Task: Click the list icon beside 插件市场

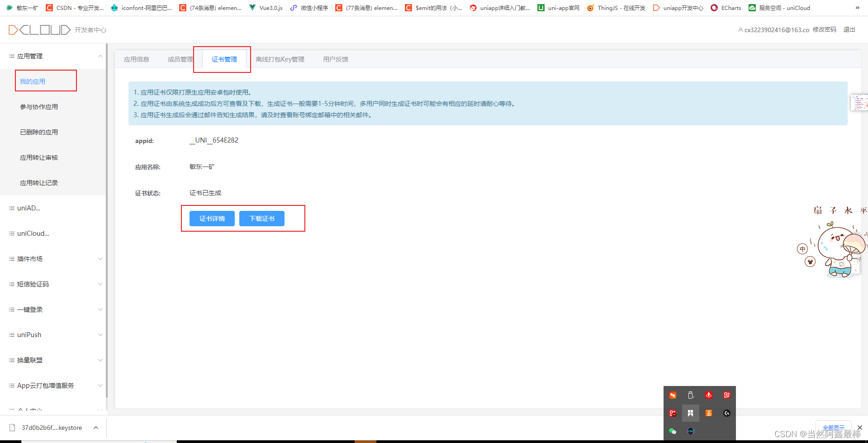Action: 11,258
